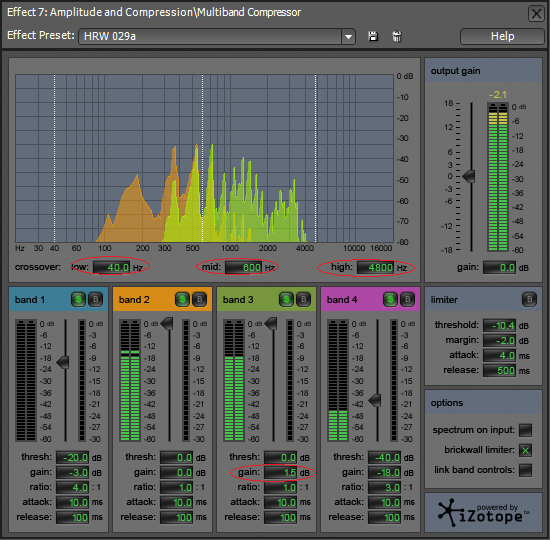Enable spectrum on input checkbox
550x540 pixels.
525,430
